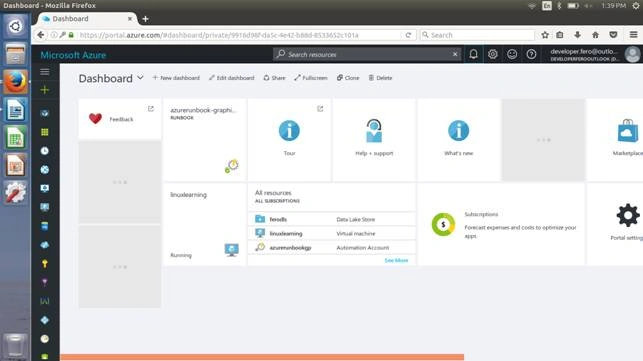Toggle Fullscreen dashboard view

coord(311,78)
